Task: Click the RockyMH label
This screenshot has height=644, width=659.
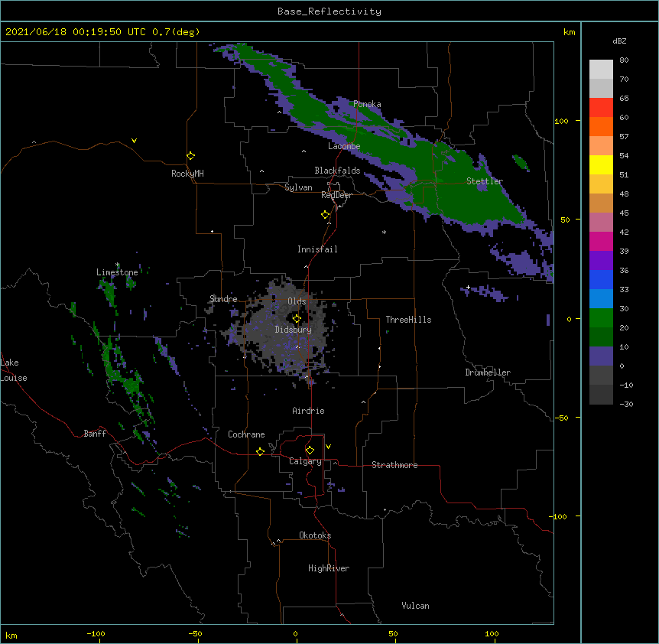Action: click(187, 174)
